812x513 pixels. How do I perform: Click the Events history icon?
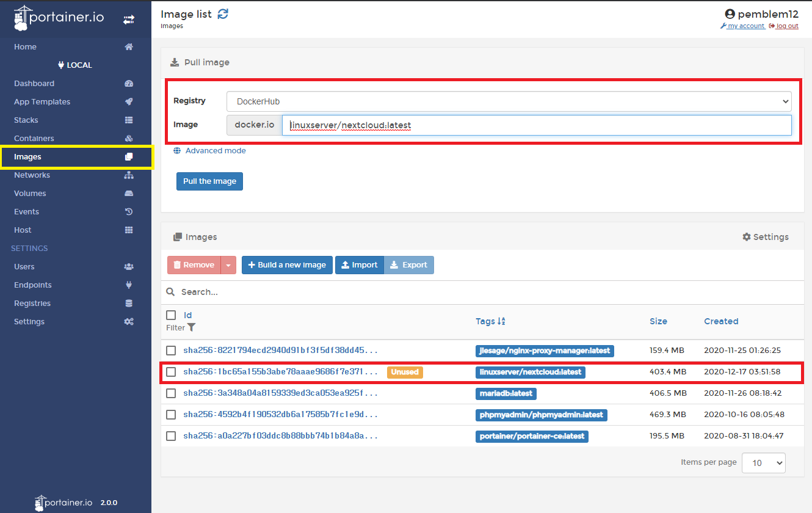point(129,212)
